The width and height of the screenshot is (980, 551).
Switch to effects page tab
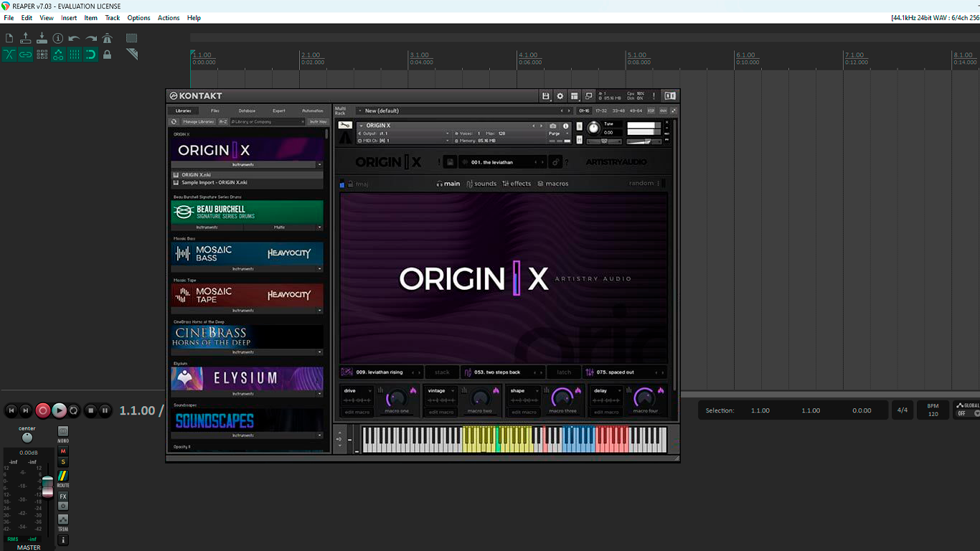(x=517, y=184)
